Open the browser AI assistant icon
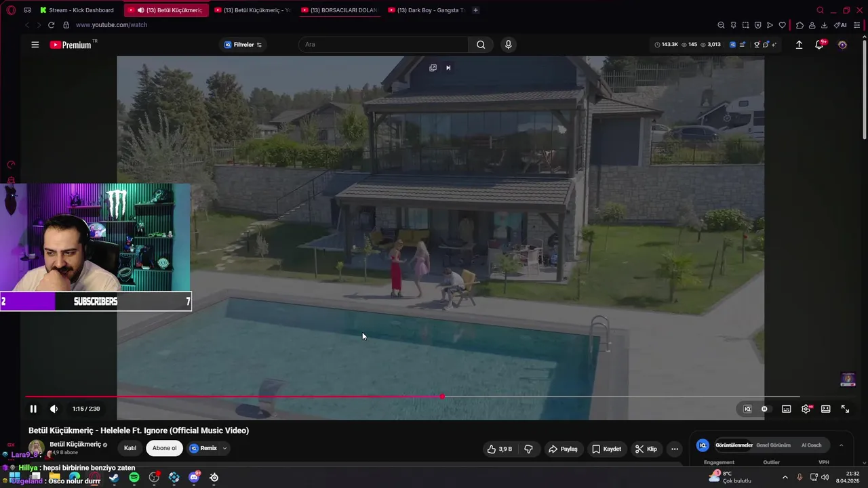This screenshot has height=488, width=868. pos(840,25)
